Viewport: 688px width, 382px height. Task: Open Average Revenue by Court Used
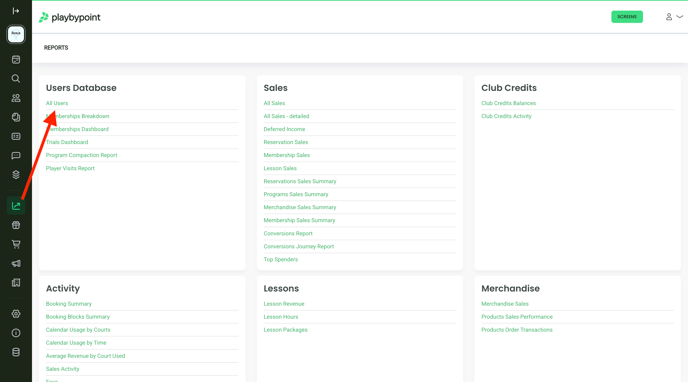coord(85,356)
